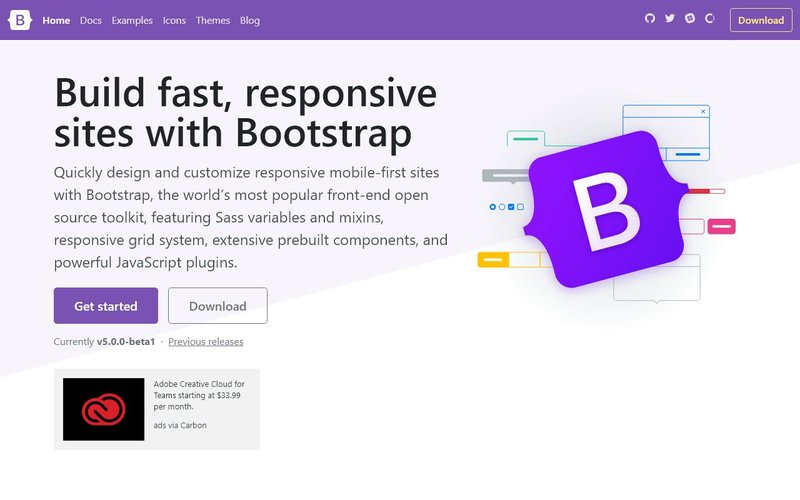
Task: Open the Open Collective icon link
Action: pos(710,19)
